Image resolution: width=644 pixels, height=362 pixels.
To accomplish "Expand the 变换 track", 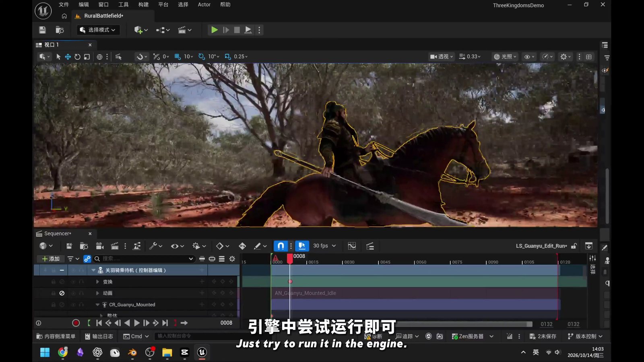I will click(97, 282).
